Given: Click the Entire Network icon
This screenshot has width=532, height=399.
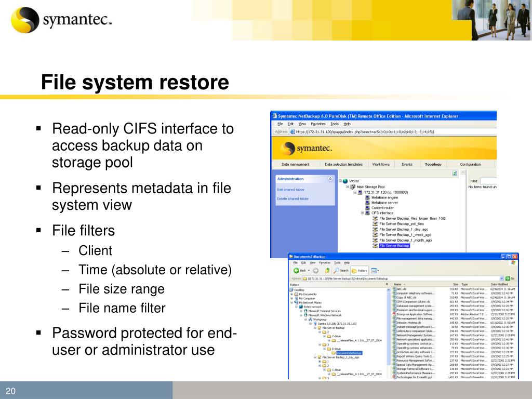Looking at the screenshot, I should pos(301,307).
